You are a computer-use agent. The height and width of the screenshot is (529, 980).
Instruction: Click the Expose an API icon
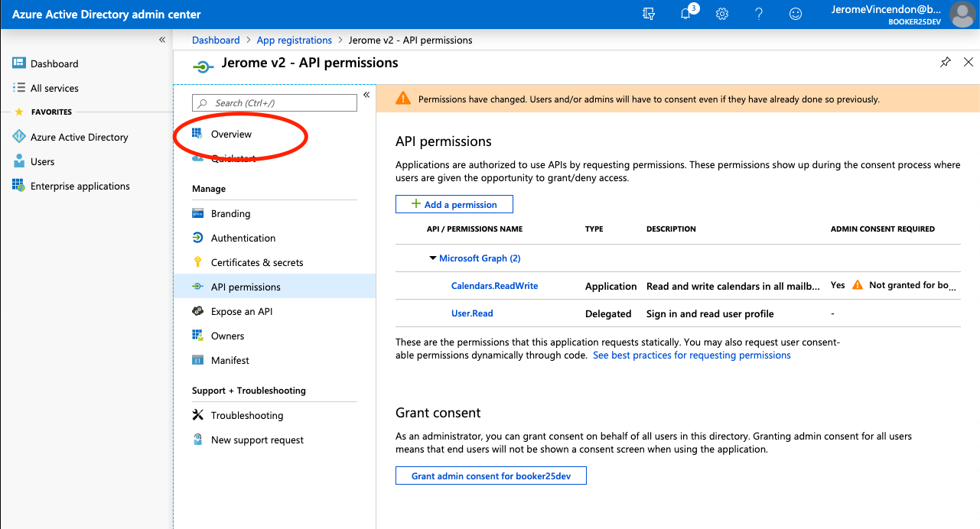click(x=199, y=311)
